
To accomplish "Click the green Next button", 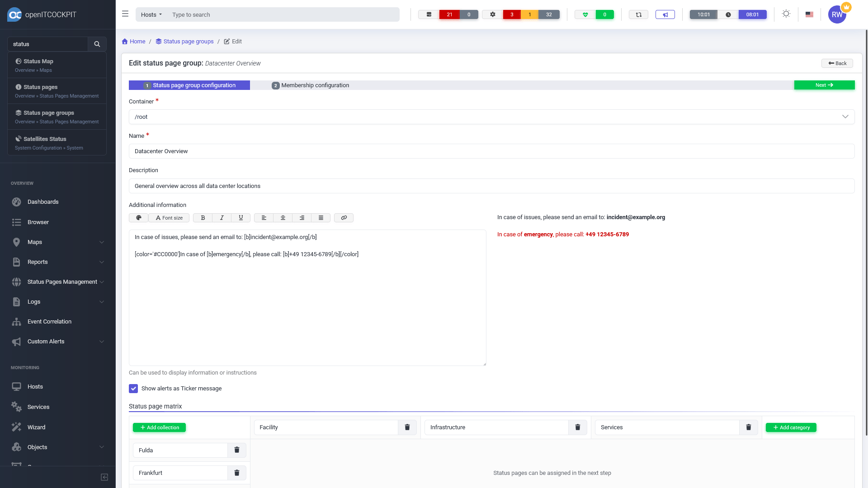I will point(824,85).
